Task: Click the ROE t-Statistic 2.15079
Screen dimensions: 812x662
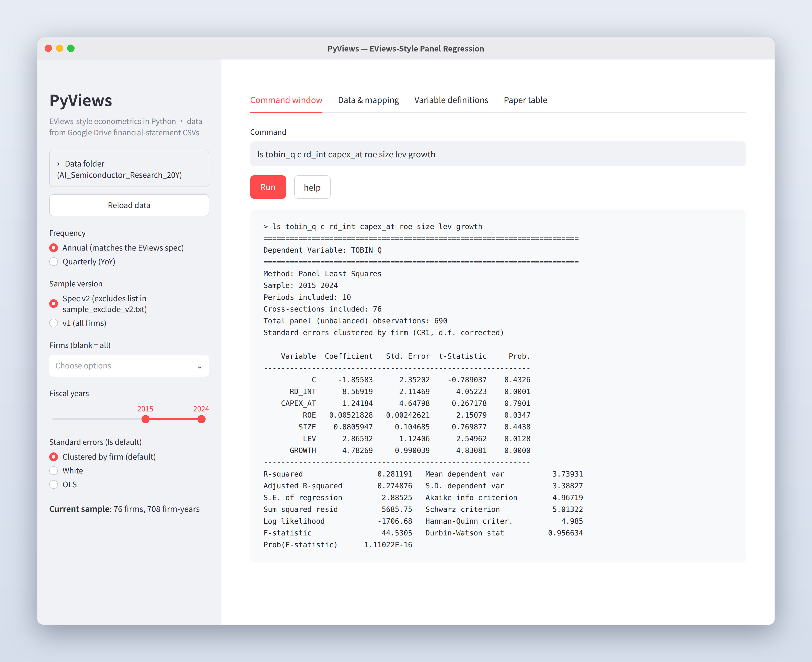Action: [x=471, y=415]
